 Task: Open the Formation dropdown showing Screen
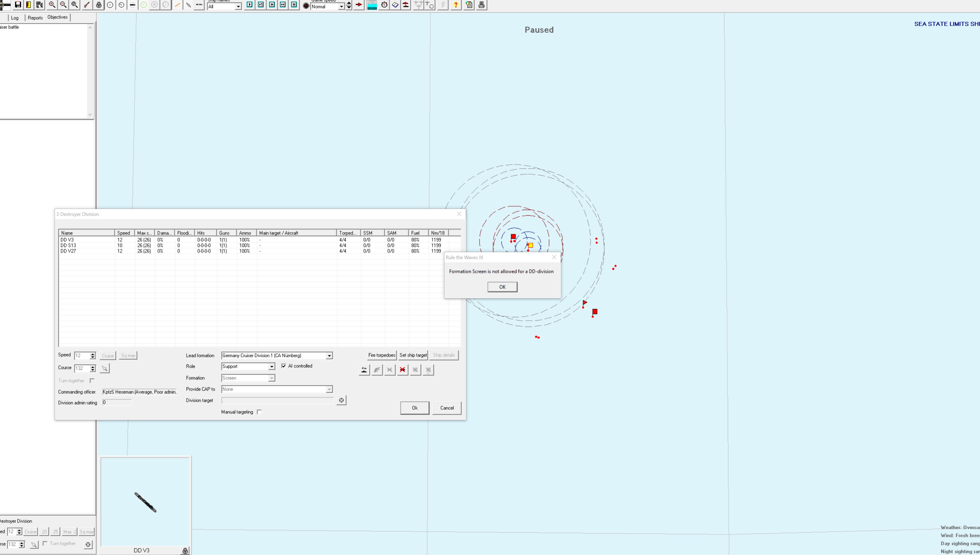coord(271,378)
